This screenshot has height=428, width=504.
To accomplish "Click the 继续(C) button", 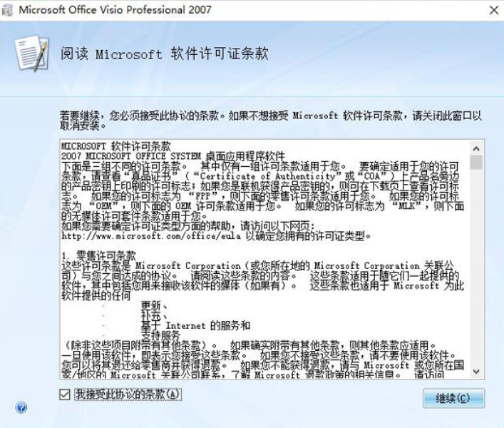I will point(453,399).
